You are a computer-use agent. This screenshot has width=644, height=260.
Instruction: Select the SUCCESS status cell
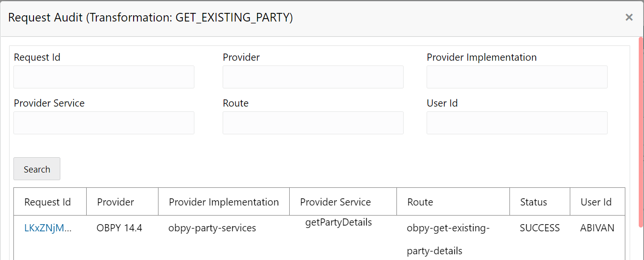(540, 228)
